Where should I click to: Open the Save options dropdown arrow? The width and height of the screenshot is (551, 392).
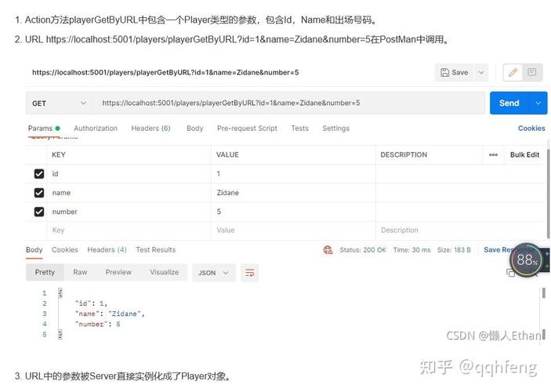coord(481,72)
